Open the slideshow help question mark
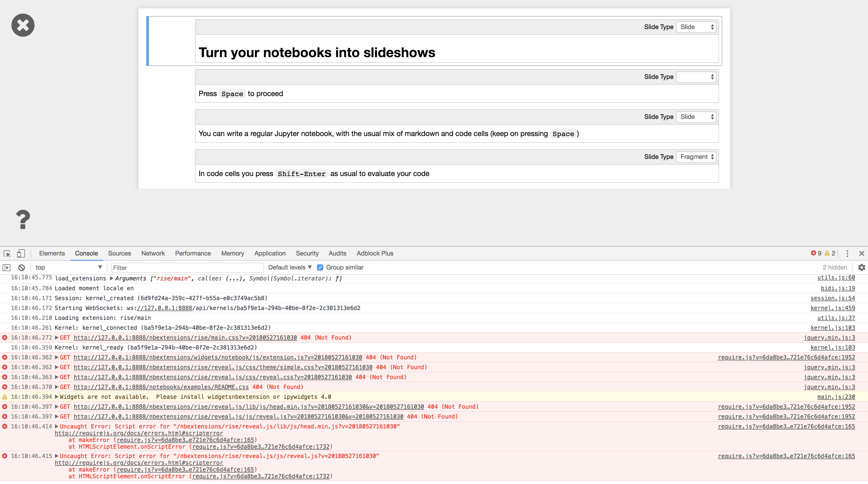 (x=23, y=220)
